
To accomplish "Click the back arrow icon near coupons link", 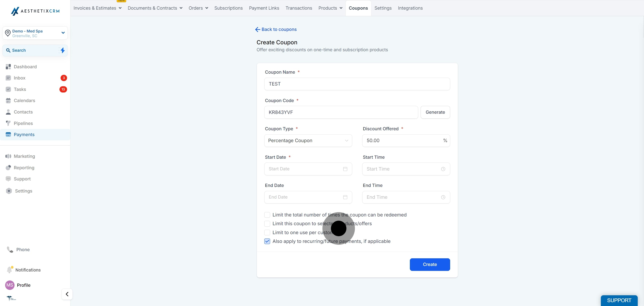I will 258,30.
